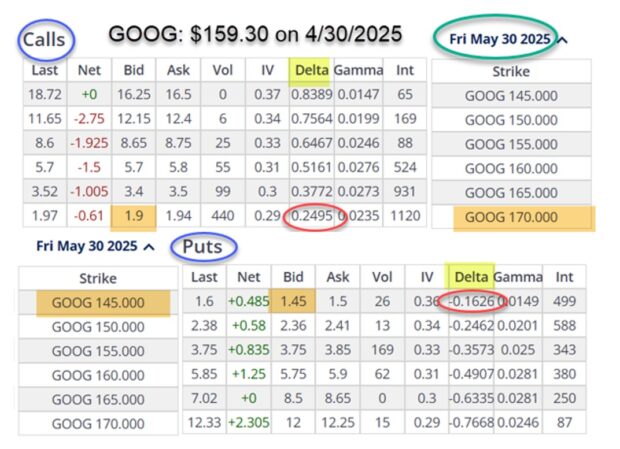Viewport: 620px width, 449px height.
Task: Click the calls Gamma column header
Action: [x=359, y=70]
